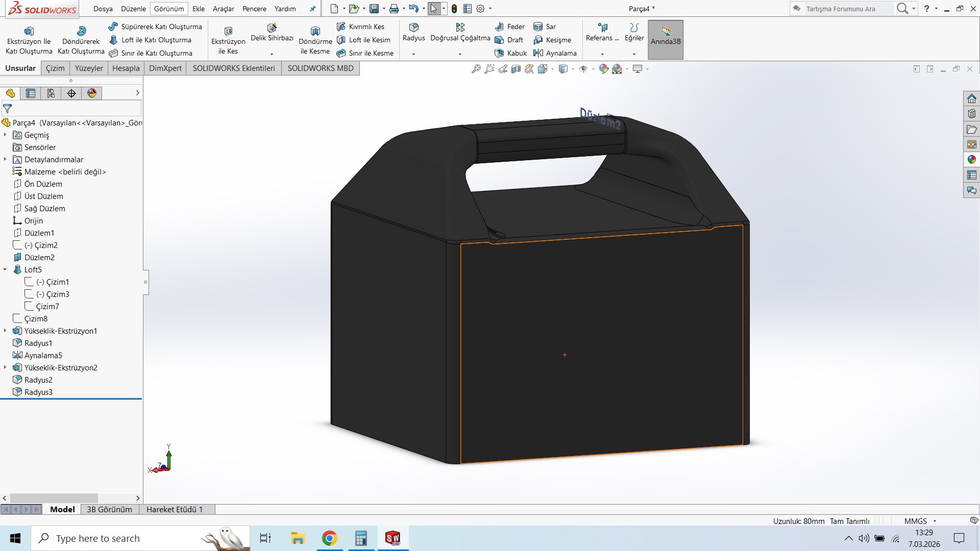
Task: Select Kesişme intersect tool
Action: tap(552, 40)
